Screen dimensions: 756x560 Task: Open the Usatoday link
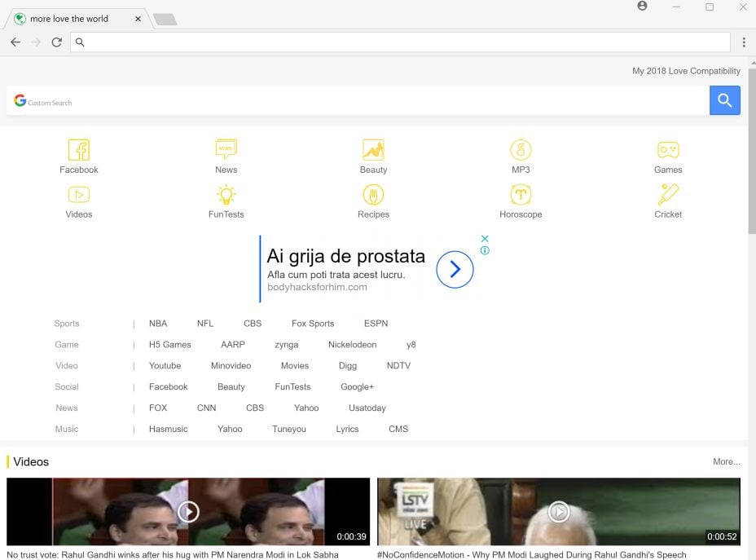(x=367, y=408)
